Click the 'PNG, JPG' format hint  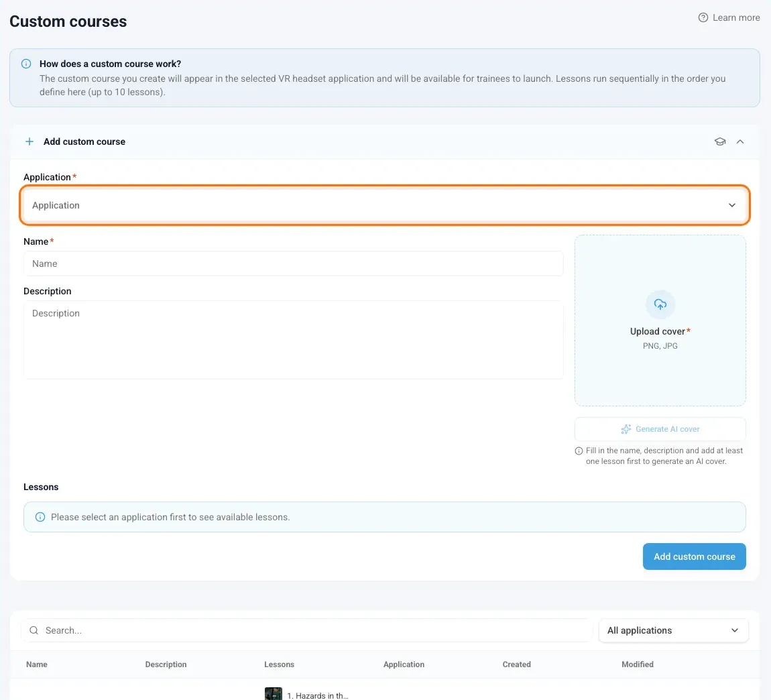660,346
